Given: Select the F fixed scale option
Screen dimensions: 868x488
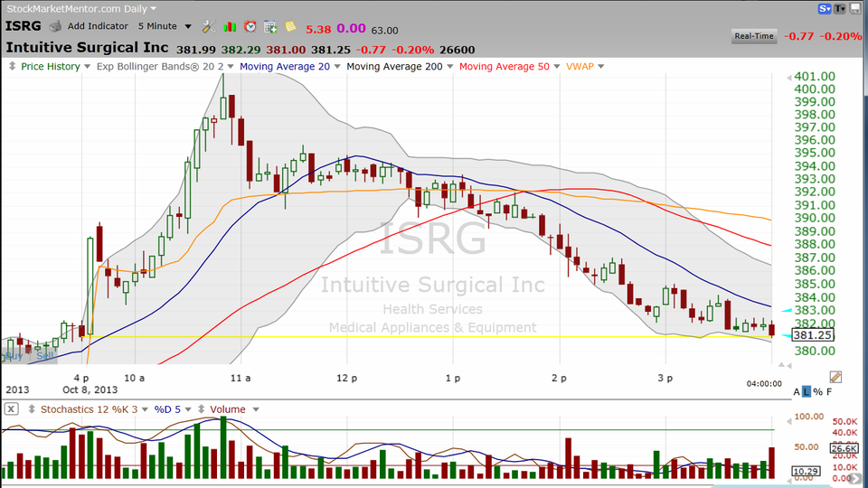Looking at the screenshot, I should (x=829, y=391).
